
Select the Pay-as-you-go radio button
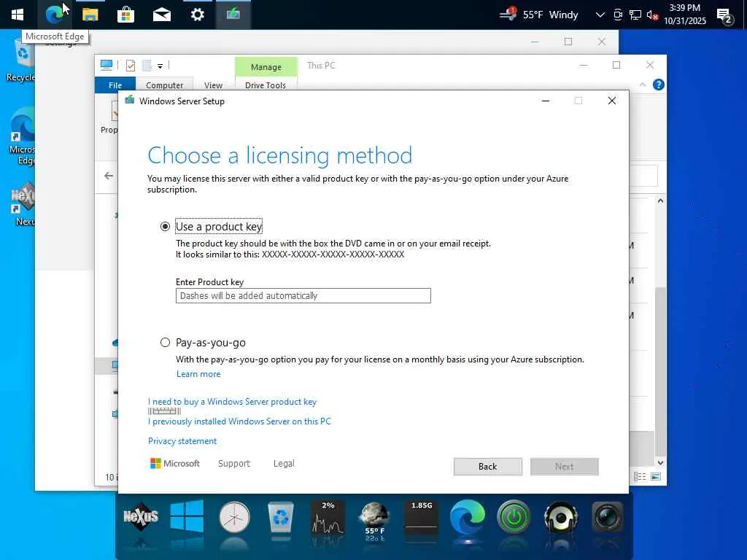coord(165,343)
